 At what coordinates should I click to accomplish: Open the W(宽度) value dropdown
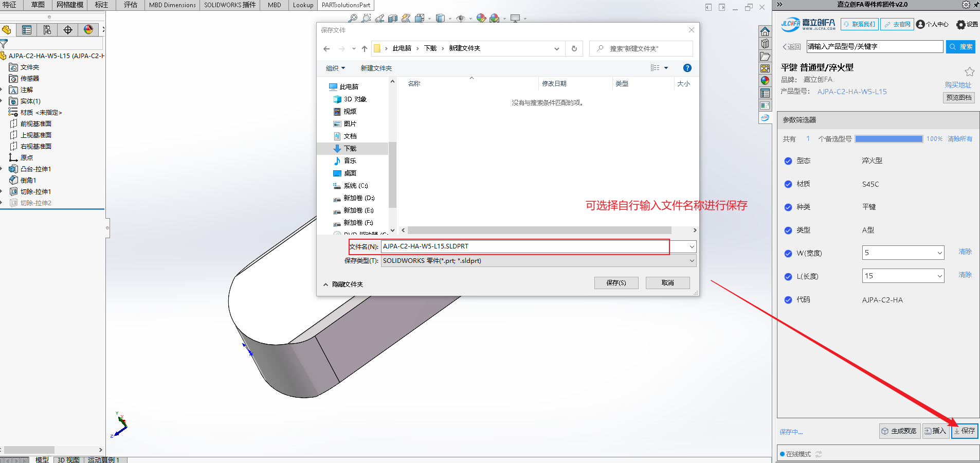[939, 253]
